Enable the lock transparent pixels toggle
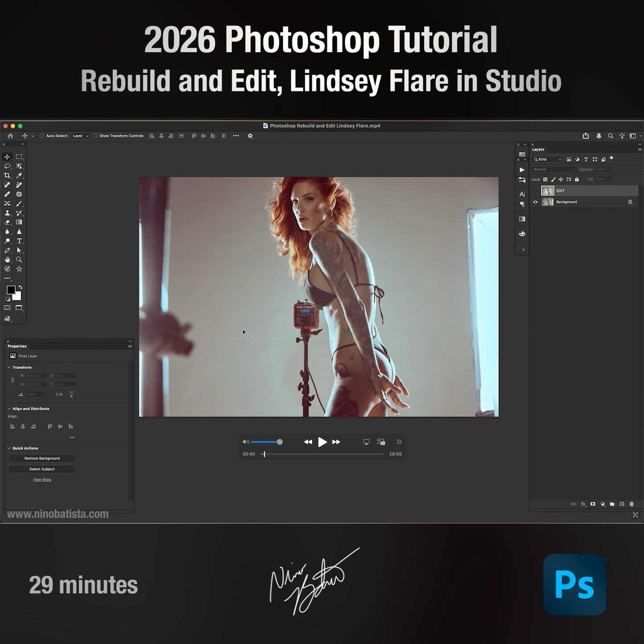Screen dimensions: 644x644 tap(545, 179)
